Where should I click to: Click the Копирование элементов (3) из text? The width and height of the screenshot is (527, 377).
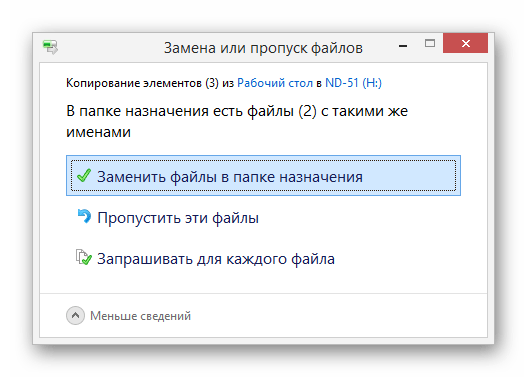pyautogui.click(x=150, y=83)
